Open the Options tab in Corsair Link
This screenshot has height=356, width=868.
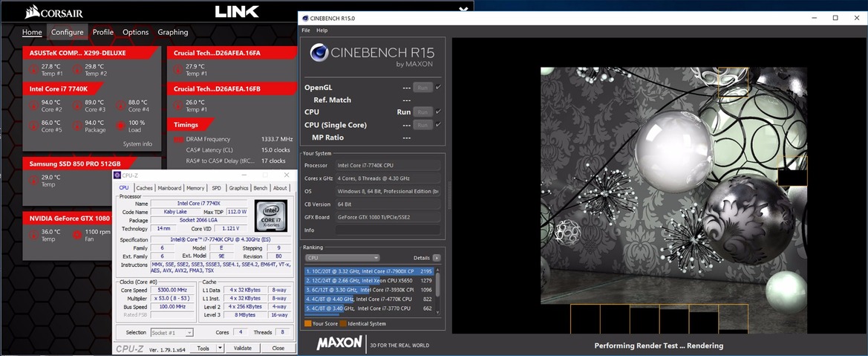click(136, 32)
